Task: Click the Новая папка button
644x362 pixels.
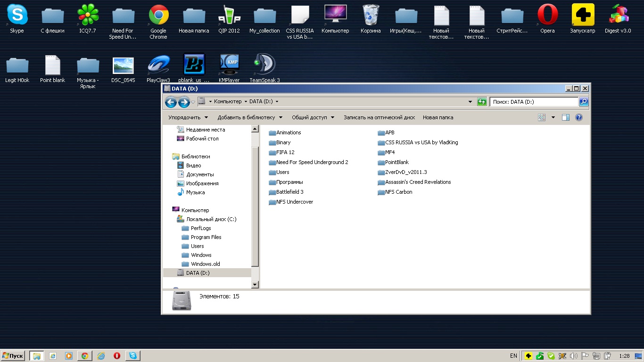Action: 438,117
